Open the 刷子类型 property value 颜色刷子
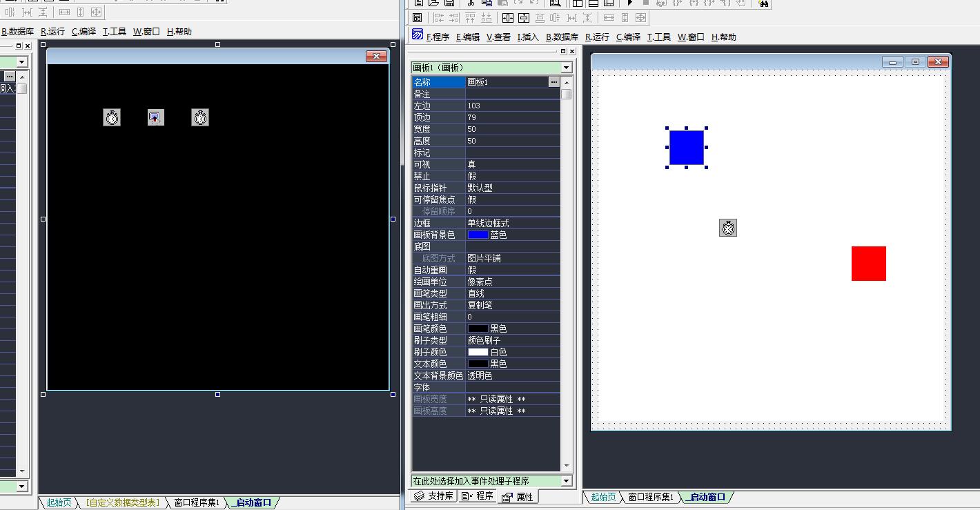Image resolution: width=980 pixels, height=510 pixels. point(513,340)
